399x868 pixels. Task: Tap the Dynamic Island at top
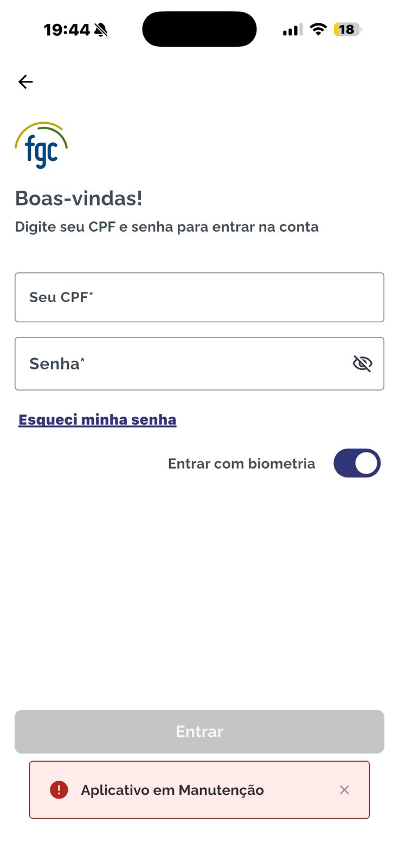pyautogui.click(x=199, y=29)
